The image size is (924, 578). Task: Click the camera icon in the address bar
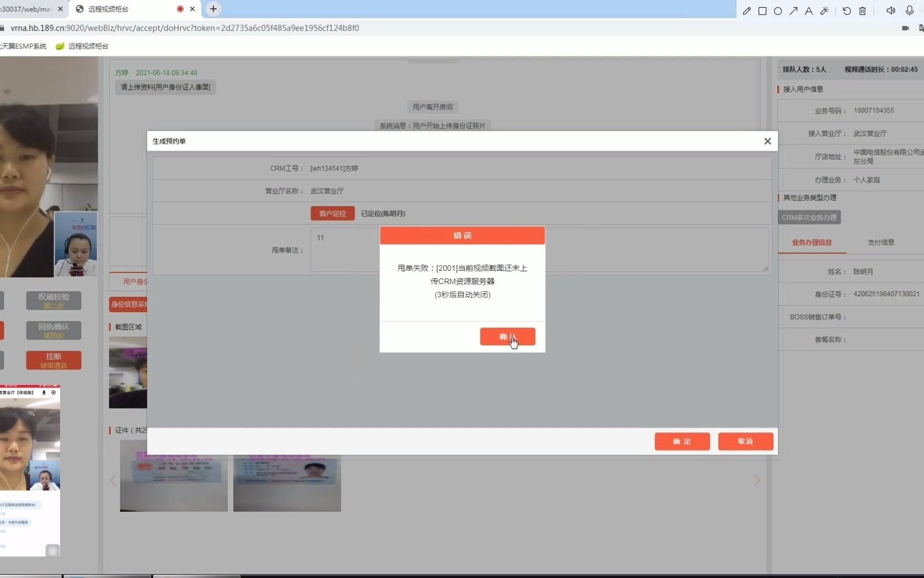tap(905, 28)
